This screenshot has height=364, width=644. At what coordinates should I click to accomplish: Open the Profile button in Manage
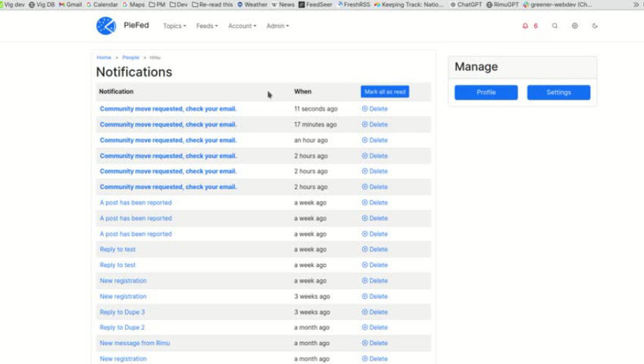(486, 93)
